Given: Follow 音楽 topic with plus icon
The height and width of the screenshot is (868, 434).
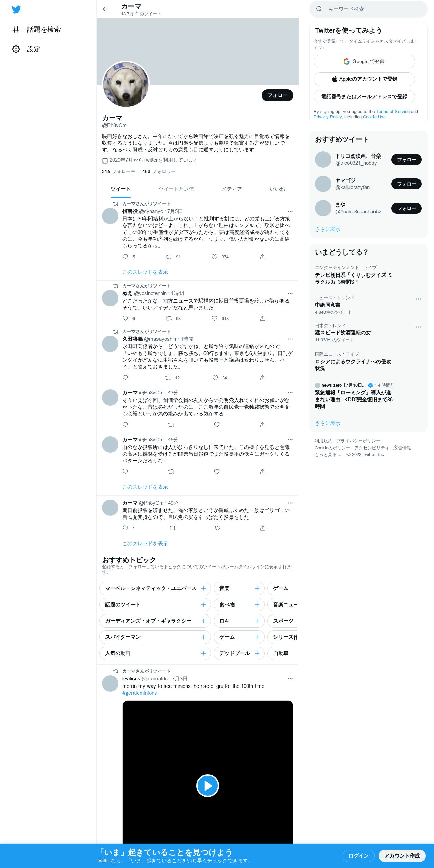Looking at the screenshot, I should 257,588.
